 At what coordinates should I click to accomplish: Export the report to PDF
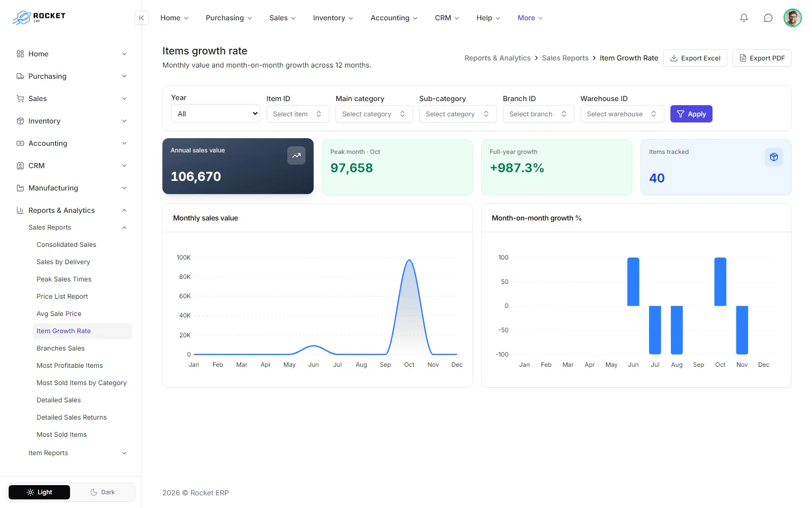762,58
